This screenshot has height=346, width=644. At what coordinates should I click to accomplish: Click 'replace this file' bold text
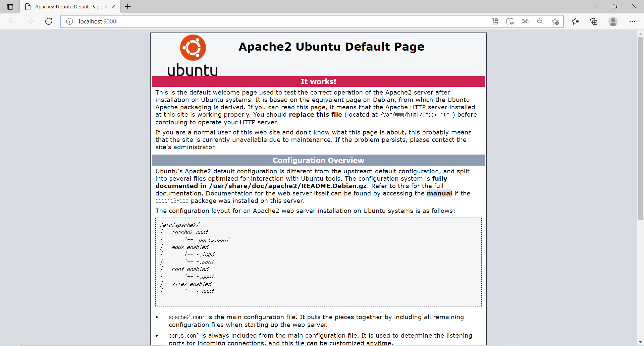click(x=315, y=115)
